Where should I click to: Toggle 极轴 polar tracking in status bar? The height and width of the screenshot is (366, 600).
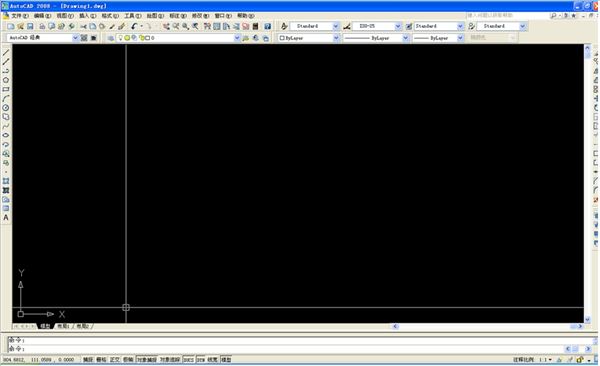click(x=128, y=359)
